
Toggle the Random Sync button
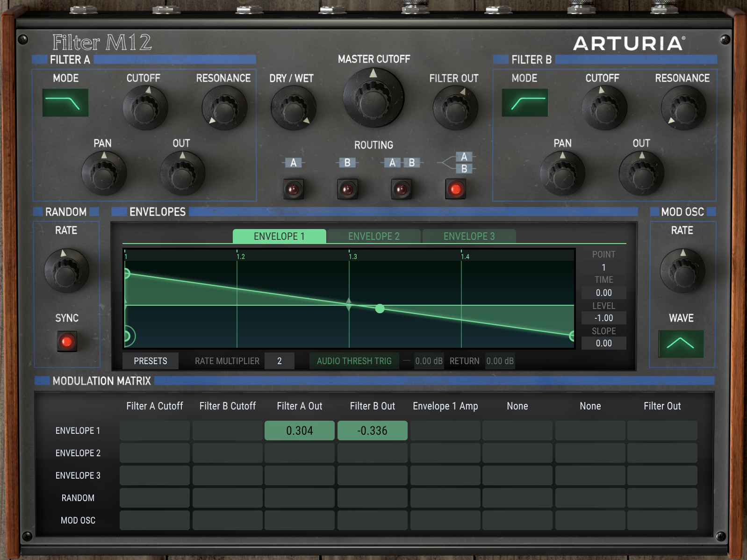pos(67,341)
